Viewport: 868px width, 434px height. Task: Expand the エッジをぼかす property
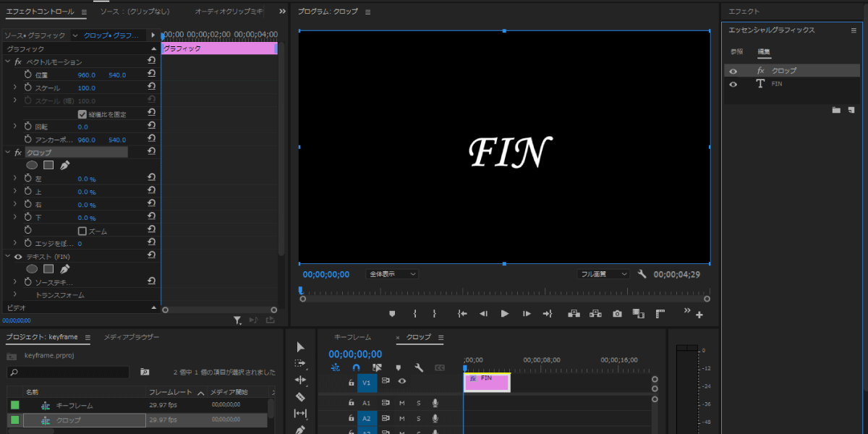click(15, 244)
